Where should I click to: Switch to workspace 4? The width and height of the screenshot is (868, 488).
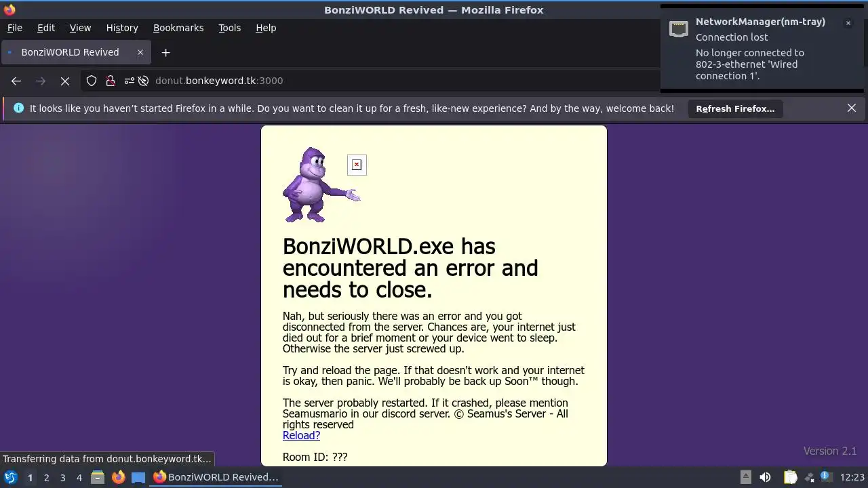[x=79, y=478]
